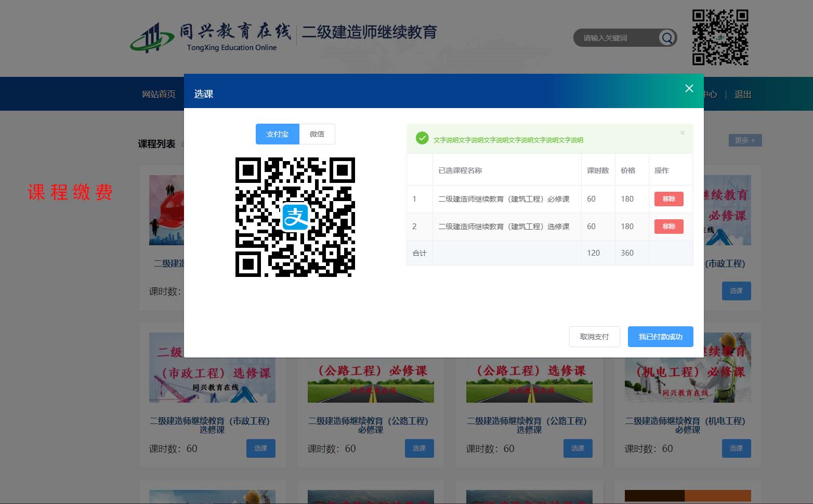Click the search magnifier icon
This screenshot has width=813, height=504.
pyautogui.click(x=667, y=37)
